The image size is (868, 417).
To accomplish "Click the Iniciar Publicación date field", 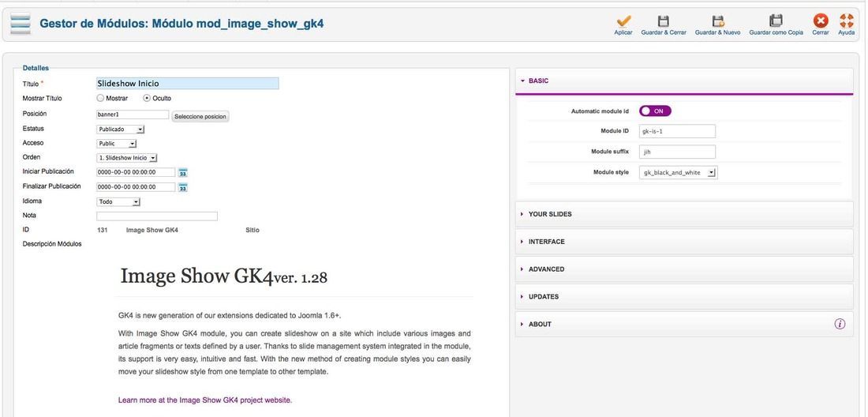I will point(136,172).
